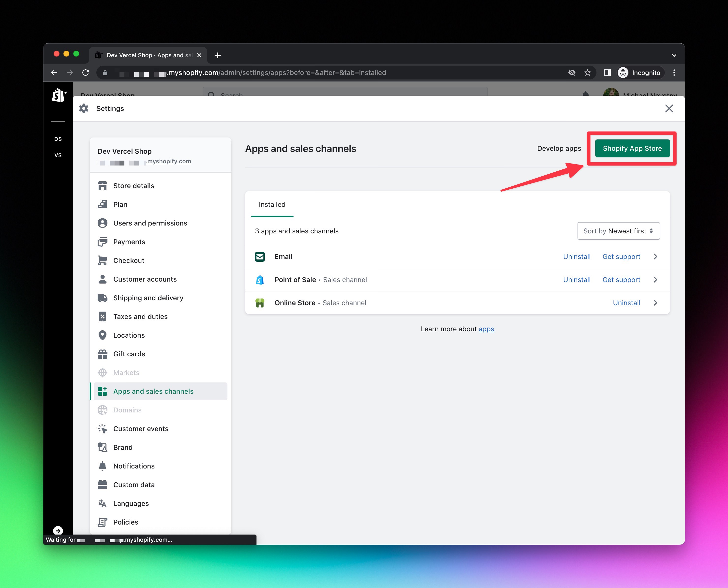Click the Develop apps link
Viewport: 728px width, 588px height.
[559, 148]
